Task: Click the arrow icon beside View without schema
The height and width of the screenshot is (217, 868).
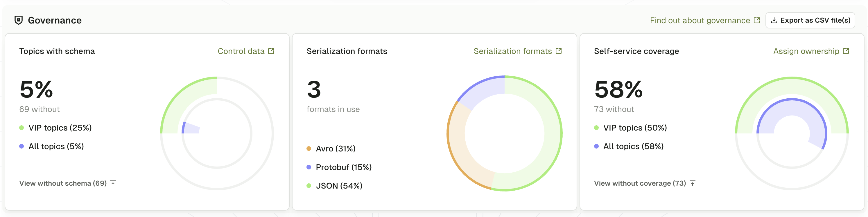Action: 113,183
